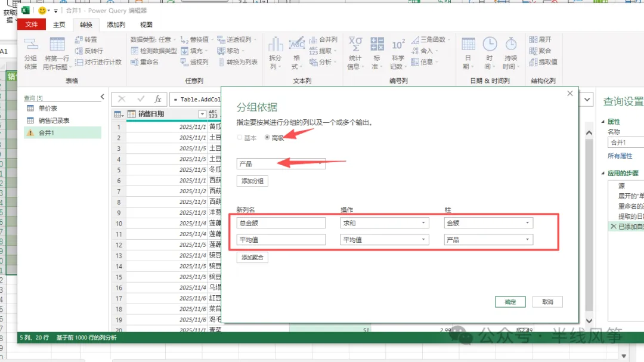Click 将第一行用作标题 table icon
This screenshot has width=644, height=362.
click(57, 54)
